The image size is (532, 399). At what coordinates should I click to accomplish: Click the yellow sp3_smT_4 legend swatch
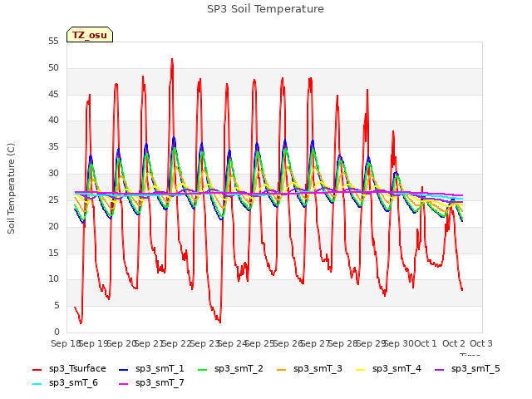point(361,369)
